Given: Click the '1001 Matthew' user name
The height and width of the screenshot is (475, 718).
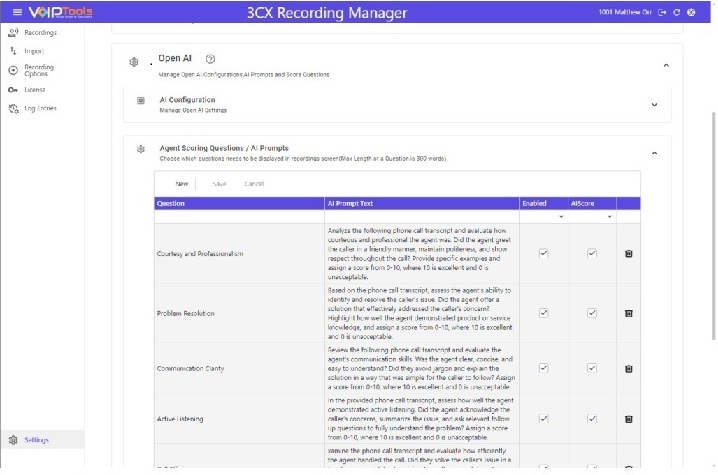Looking at the screenshot, I should click(x=625, y=12).
